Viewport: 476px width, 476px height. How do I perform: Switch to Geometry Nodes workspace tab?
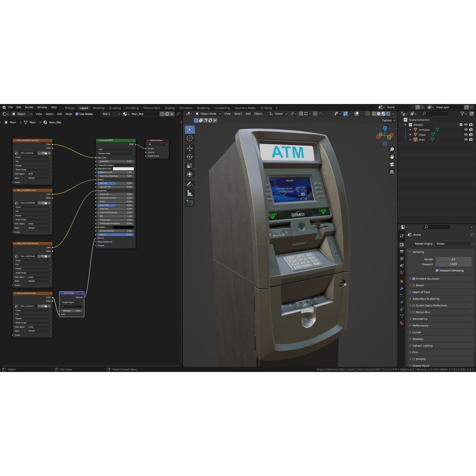(x=245, y=108)
